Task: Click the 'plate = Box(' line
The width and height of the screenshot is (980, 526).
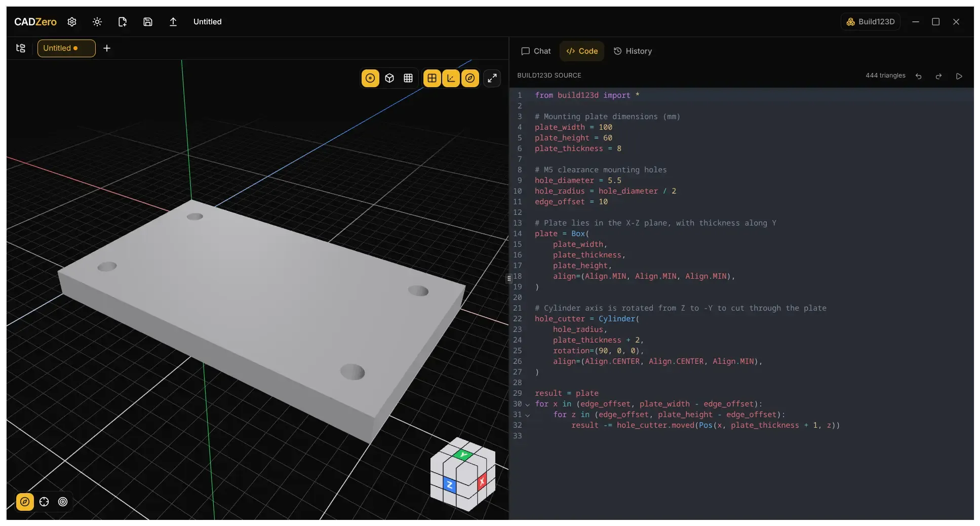Action: pyautogui.click(x=562, y=234)
